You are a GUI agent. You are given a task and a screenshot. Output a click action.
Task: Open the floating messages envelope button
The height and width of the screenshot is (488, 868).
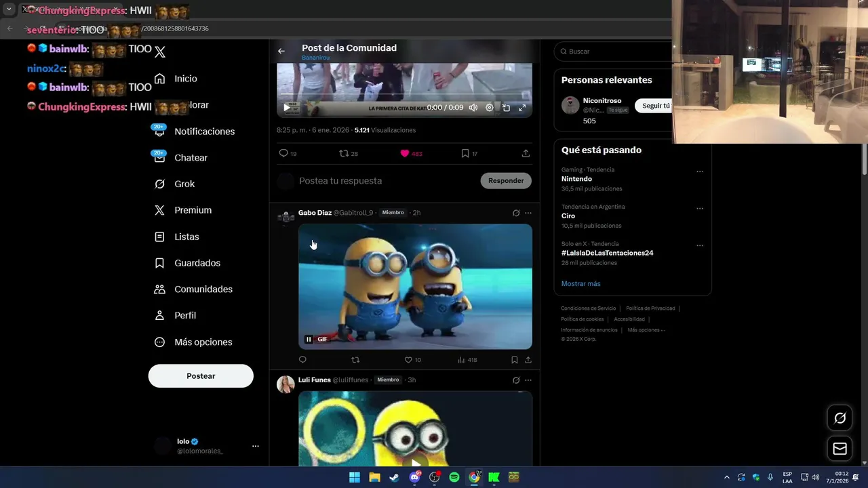coord(840,449)
